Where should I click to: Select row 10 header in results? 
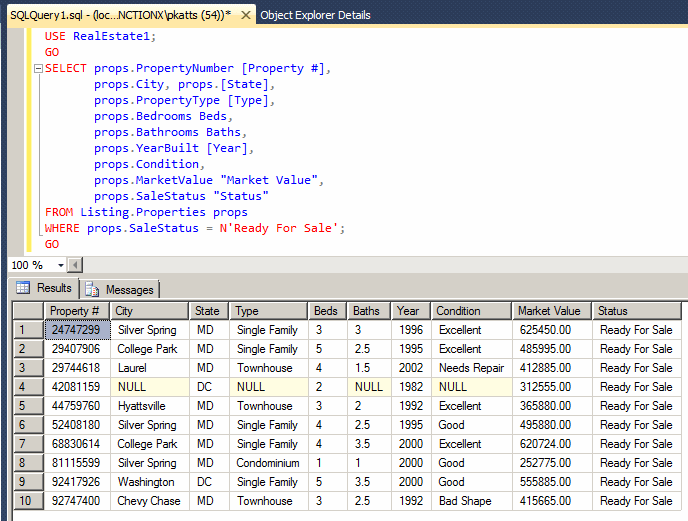29,501
